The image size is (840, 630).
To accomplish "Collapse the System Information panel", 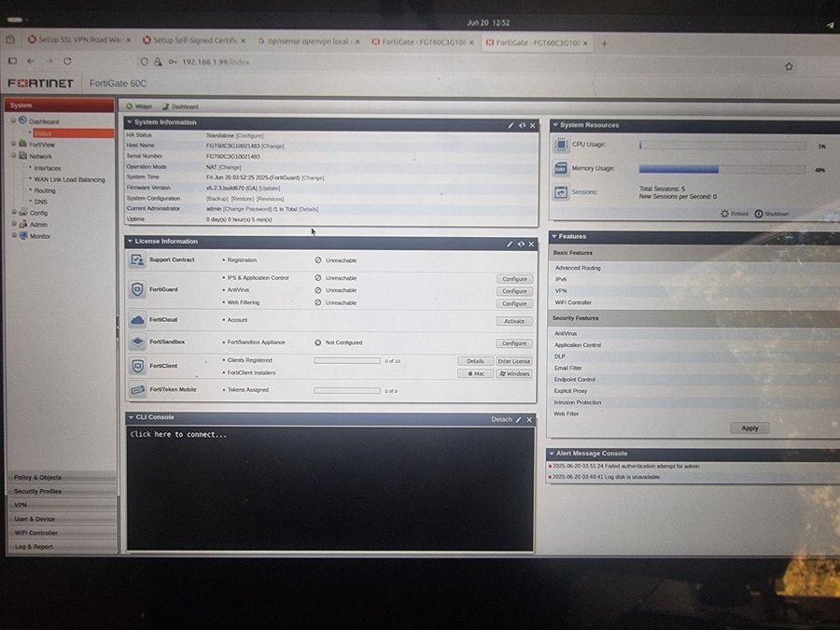I will coord(130,122).
